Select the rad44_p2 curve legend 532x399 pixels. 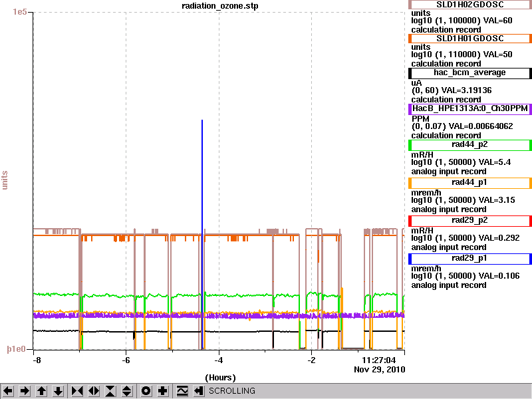(x=470, y=145)
